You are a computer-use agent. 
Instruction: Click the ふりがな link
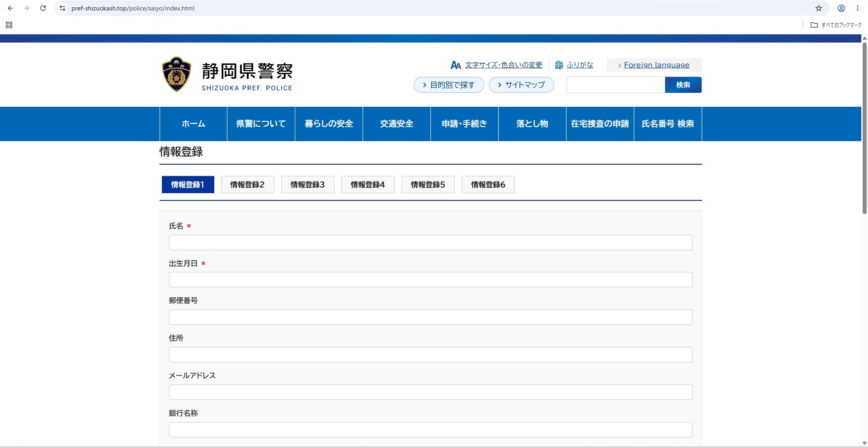[580, 65]
